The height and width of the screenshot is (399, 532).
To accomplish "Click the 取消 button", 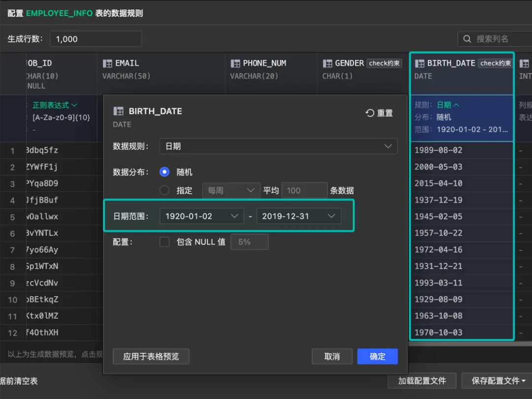I will point(332,356).
